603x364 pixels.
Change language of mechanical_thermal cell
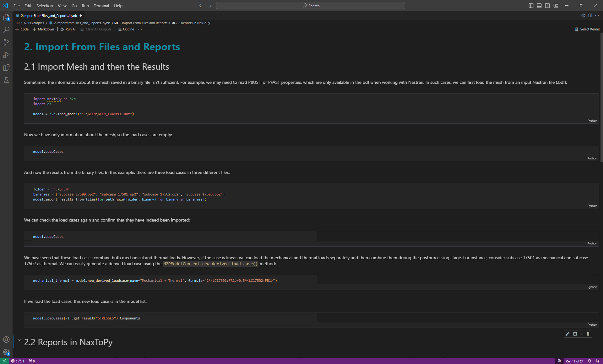point(592,287)
